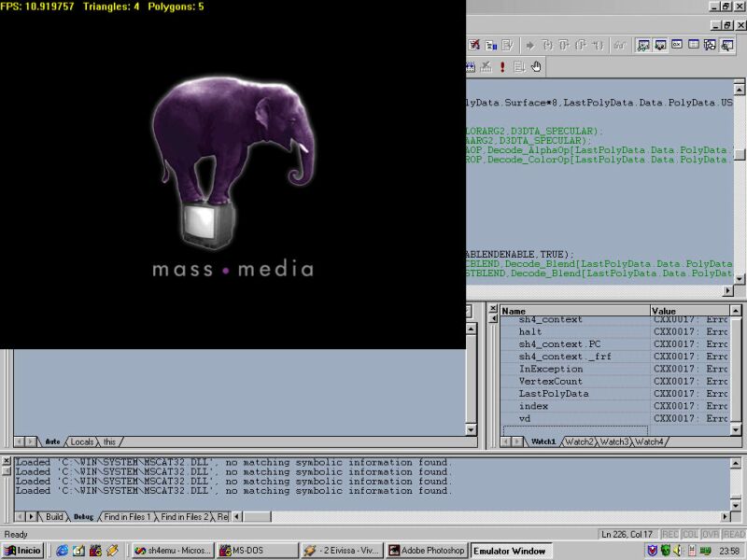Click Emulator Window taskbar button

[x=511, y=551]
